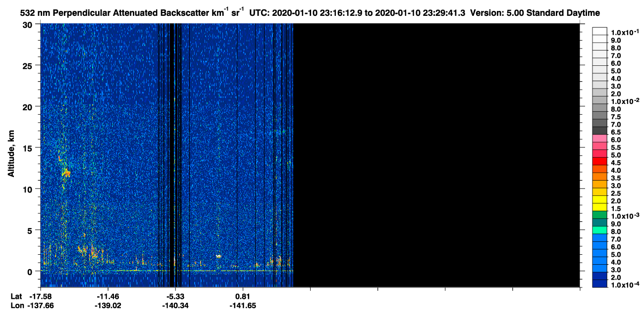This screenshot has height=330, width=644.
Task: Pick the pure red swatch between 4.5 and 5.0
Action: tap(599, 161)
